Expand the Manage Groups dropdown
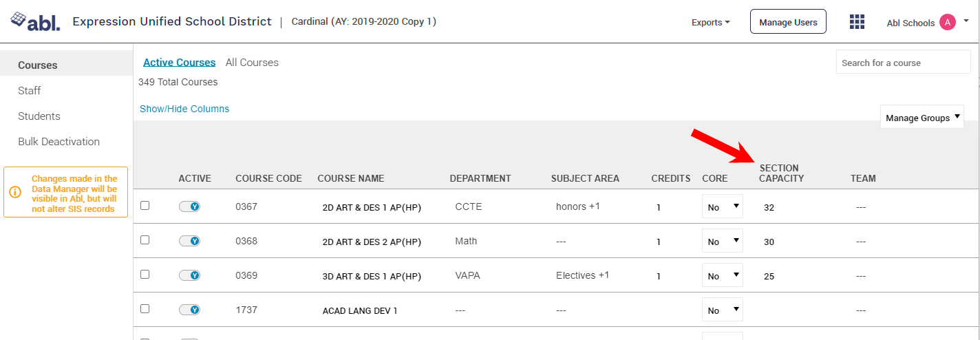Viewport: 980px width, 340px height. click(922, 118)
